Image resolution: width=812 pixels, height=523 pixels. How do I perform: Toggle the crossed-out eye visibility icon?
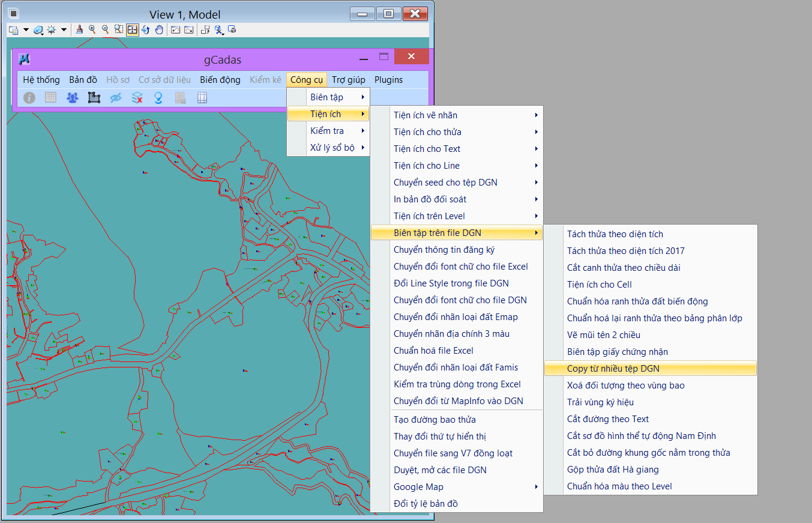tap(116, 97)
